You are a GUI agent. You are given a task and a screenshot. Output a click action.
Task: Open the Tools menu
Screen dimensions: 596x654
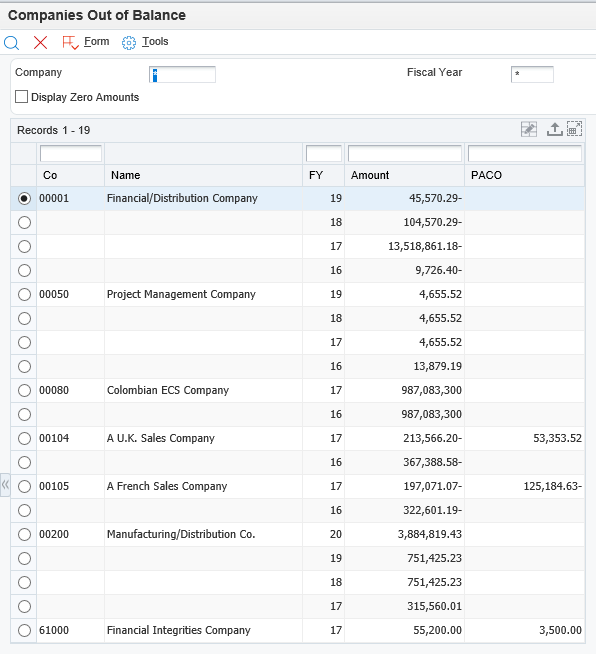point(155,41)
